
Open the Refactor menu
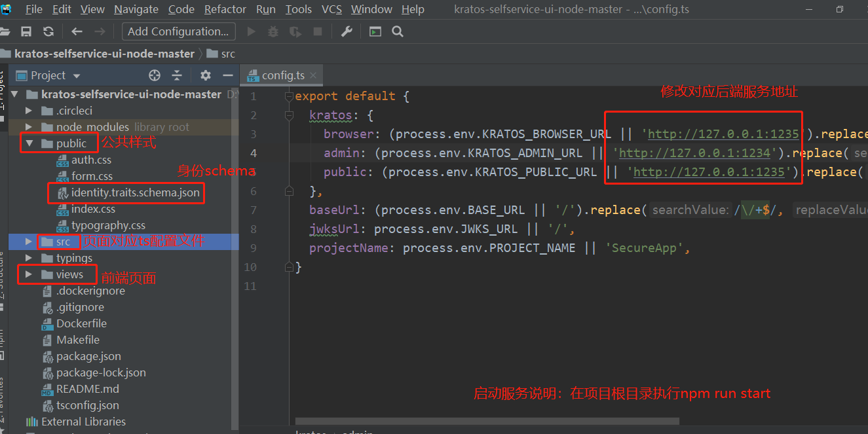click(225, 9)
